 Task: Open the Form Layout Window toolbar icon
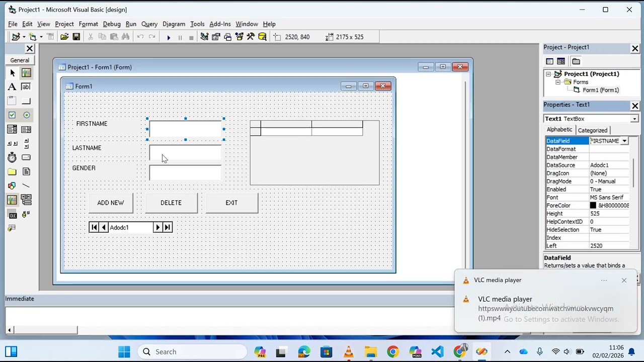pyautogui.click(x=227, y=37)
